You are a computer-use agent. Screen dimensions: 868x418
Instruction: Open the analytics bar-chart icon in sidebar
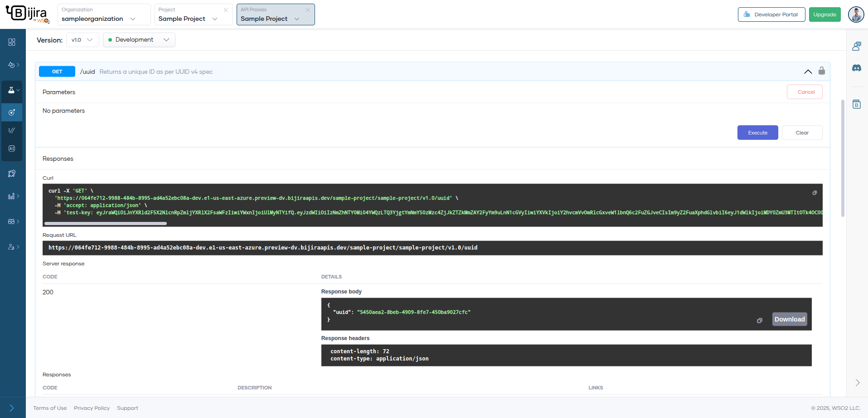(x=12, y=196)
